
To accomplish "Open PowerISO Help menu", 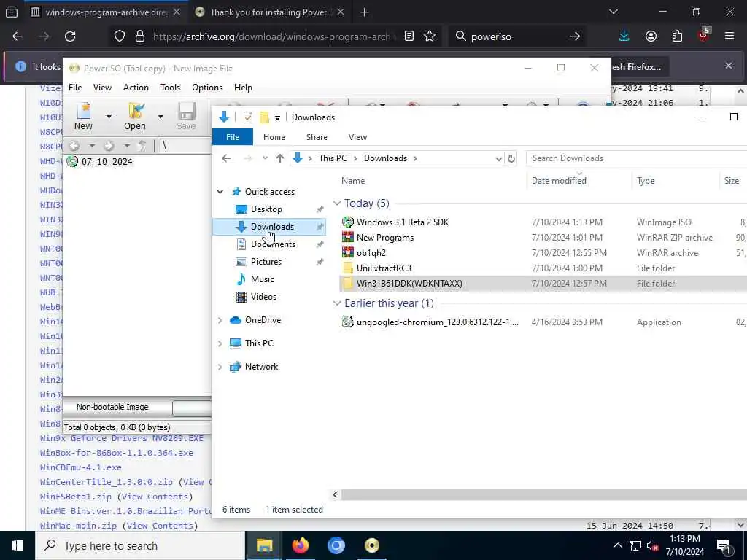I will (x=243, y=87).
